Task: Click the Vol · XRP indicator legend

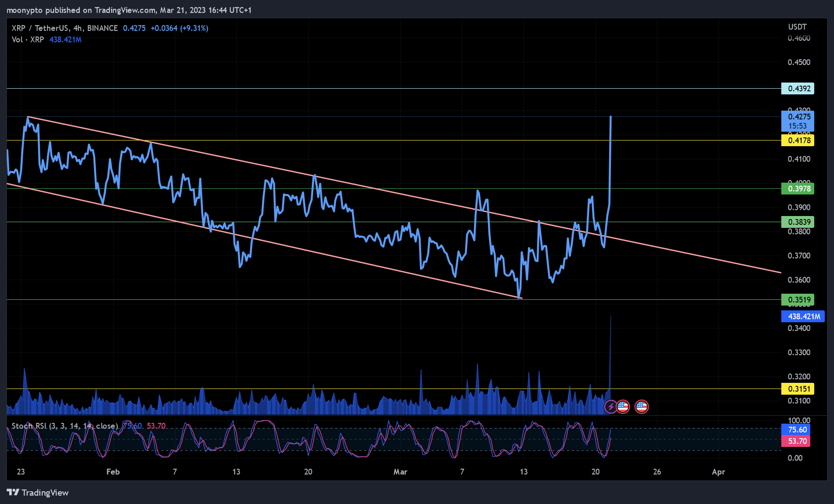Action: click(28, 40)
